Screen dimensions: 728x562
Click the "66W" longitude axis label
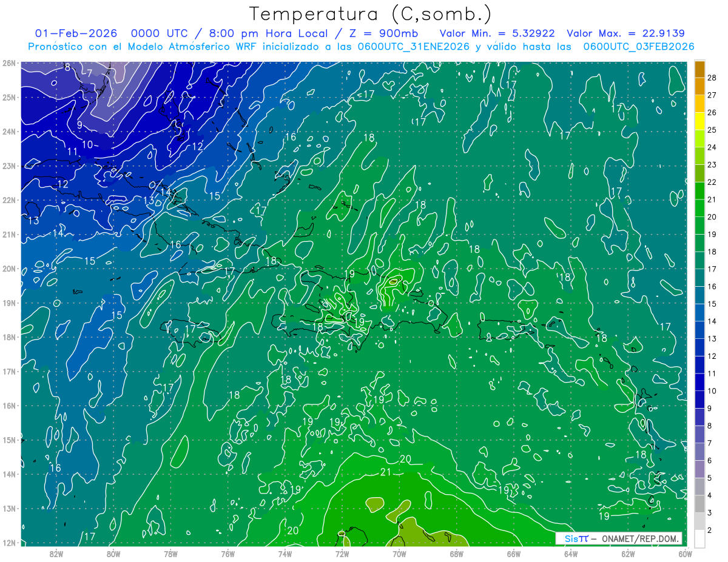pyautogui.click(x=513, y=553)
